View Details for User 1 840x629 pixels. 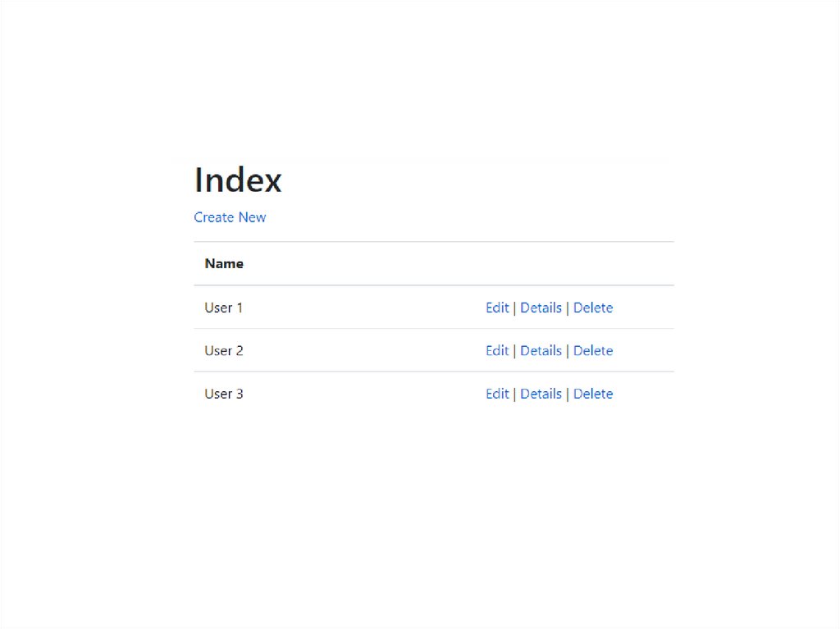541,308
